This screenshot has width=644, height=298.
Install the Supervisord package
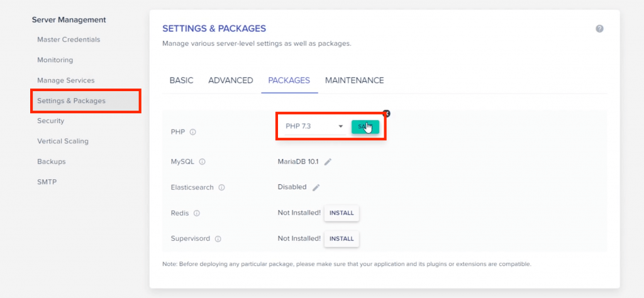point(341,239)
